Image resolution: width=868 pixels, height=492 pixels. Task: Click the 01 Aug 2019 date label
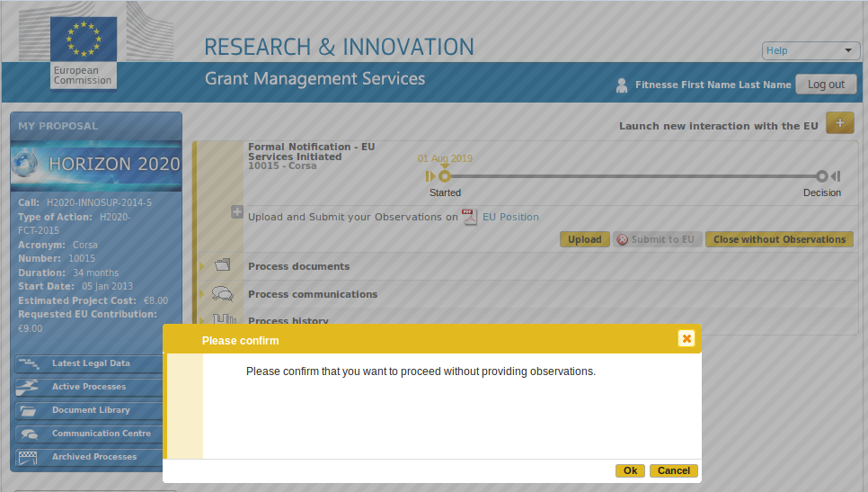point(445,158)
